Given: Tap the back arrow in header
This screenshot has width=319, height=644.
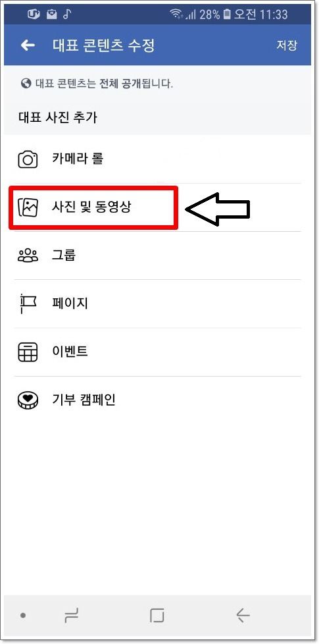Looking at the screenshot, I should (x=28, y=45).
